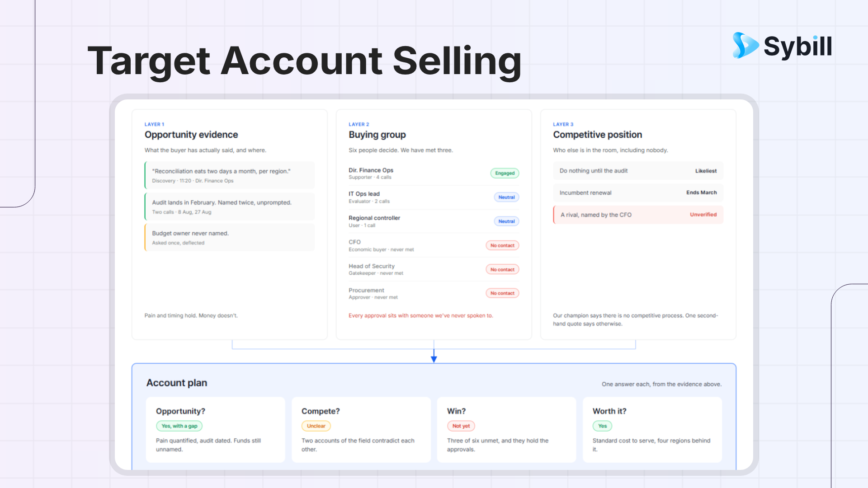Click "What the buyer has actually said" subtitle
Viewport: 868px width, 488px height.
[205, 150]
